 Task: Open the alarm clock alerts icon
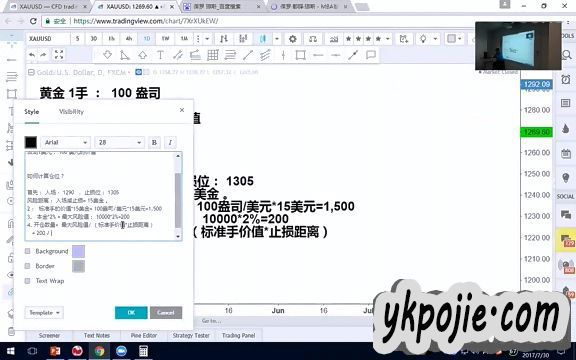[x=566, y=79]
